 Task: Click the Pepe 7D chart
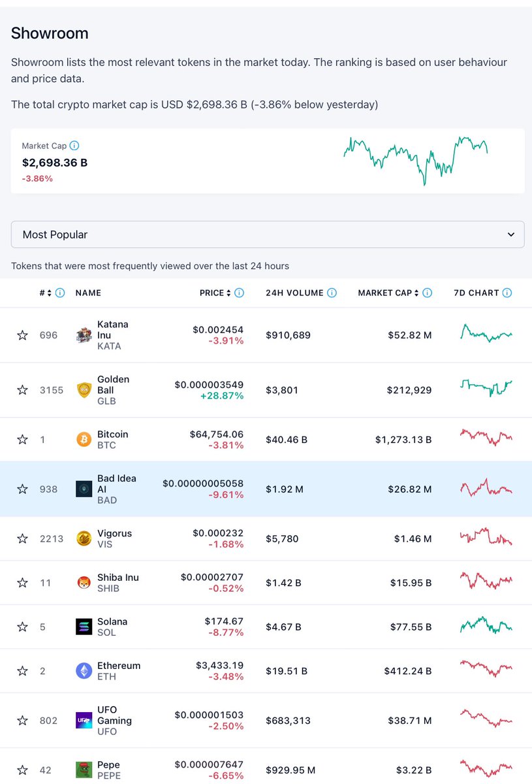click(x=486, y=767)
